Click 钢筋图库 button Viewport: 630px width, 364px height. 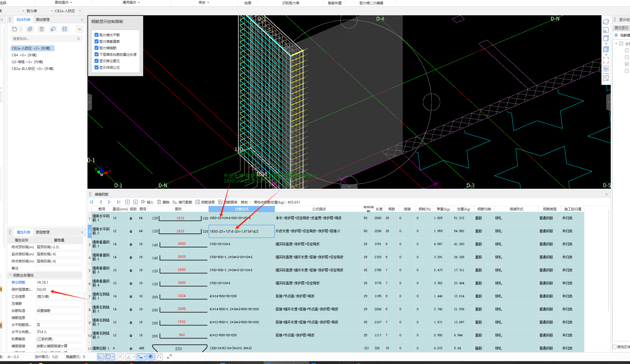tap(228, 202)
